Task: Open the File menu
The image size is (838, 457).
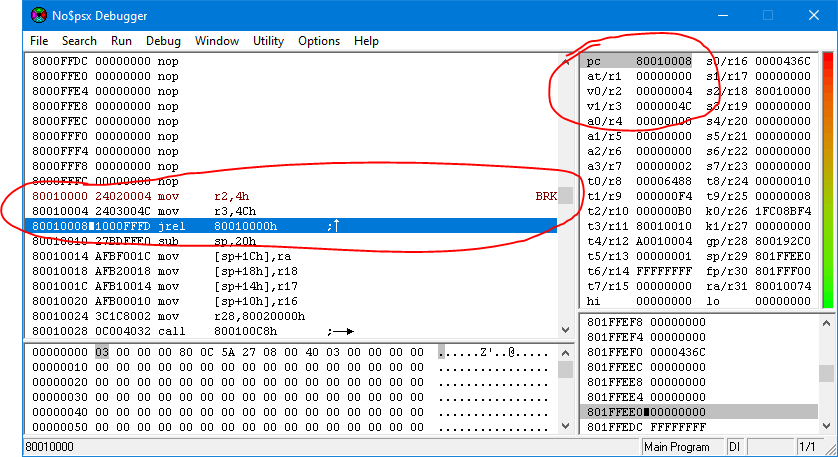Action: pyautogui.click(x=39, y=41)
